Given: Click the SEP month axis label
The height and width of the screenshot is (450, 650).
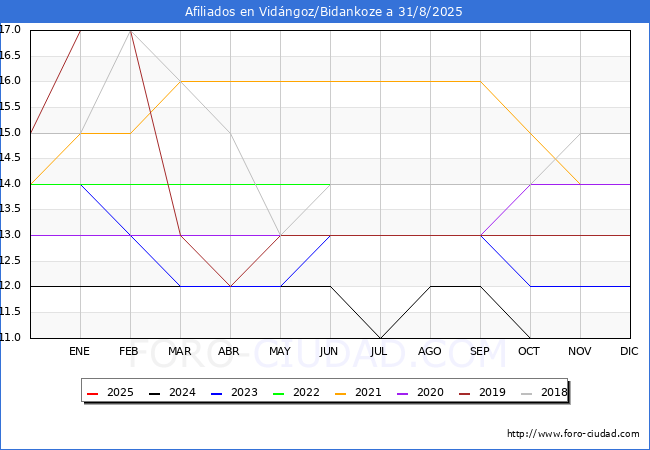Looking at the screenshot, I should pyautogui.click(x=480, y=351).
